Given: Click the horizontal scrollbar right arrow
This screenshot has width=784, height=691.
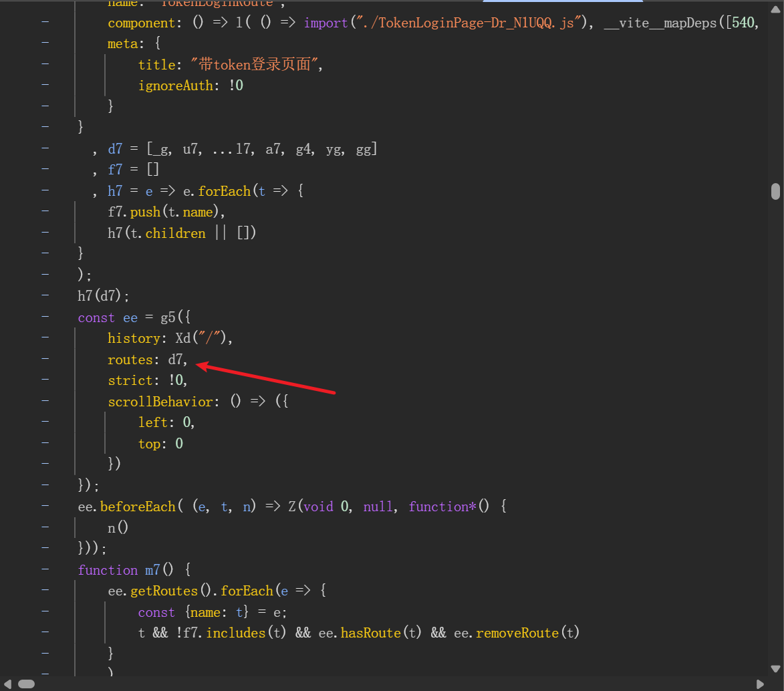Looking at the screenshot, I should point(760,684).
